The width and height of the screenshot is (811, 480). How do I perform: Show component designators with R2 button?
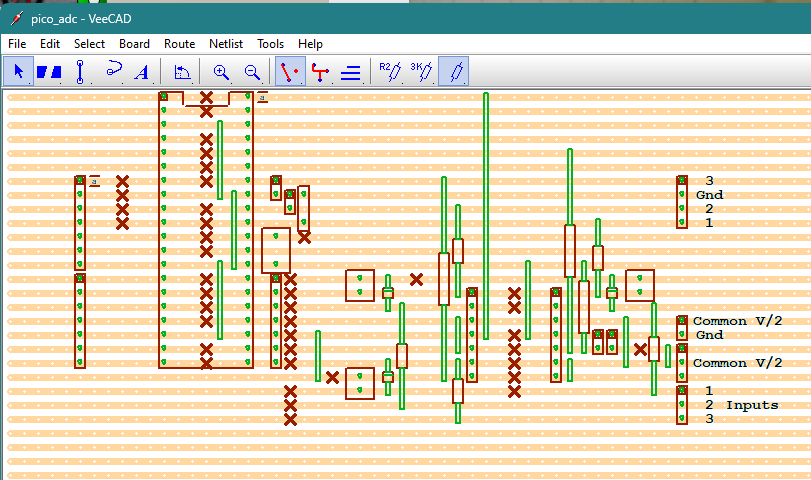tap(390, 72)
